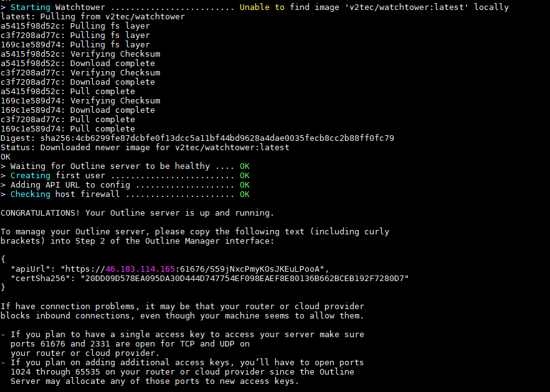Click the cyan word "Checking"
This screenshot has width=550, height=392.
click(x=30, y=194)
